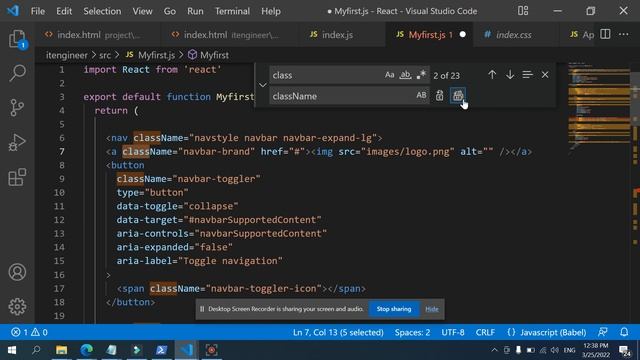The width and height of the screenshot is (640, 360).
Task: Click the volume icon in system tray
Action: point(554,350)
